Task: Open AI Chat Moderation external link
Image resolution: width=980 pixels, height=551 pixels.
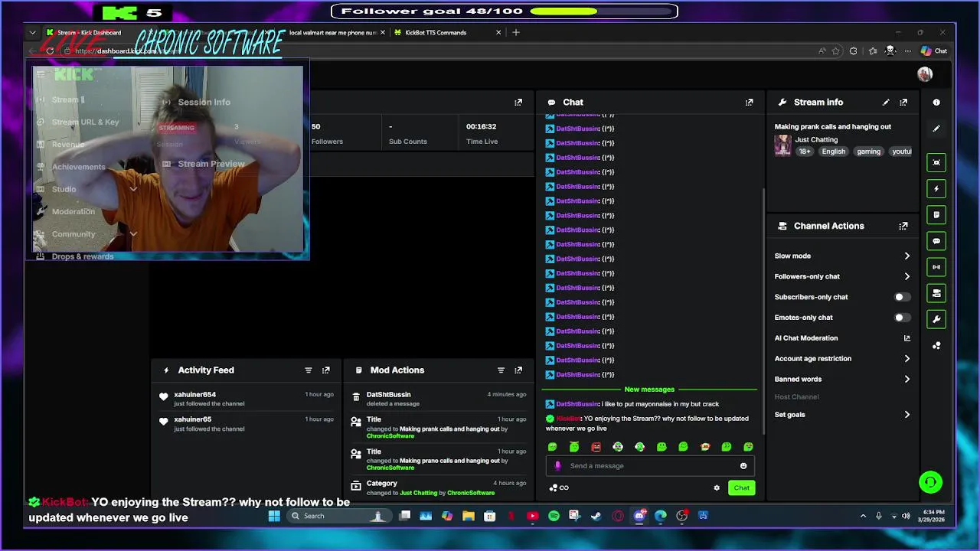Action: pos(906,338)
